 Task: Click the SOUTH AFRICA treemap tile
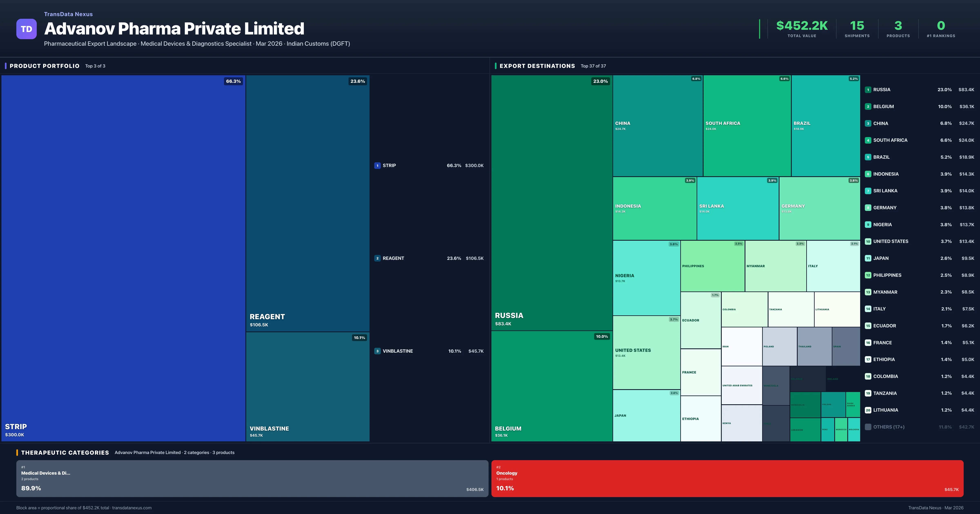pos(747,125)
